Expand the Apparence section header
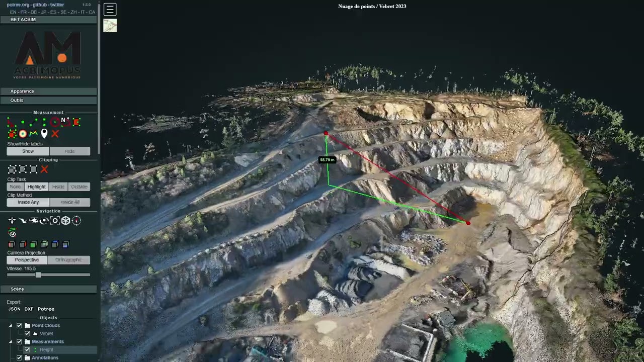Image resolution: width=644 pixels, height=362 pixels. tap(48, 92)
